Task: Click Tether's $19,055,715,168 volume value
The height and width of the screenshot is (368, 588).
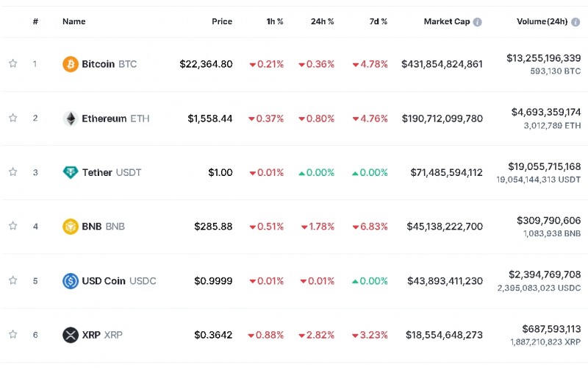Action: (544, 167)
